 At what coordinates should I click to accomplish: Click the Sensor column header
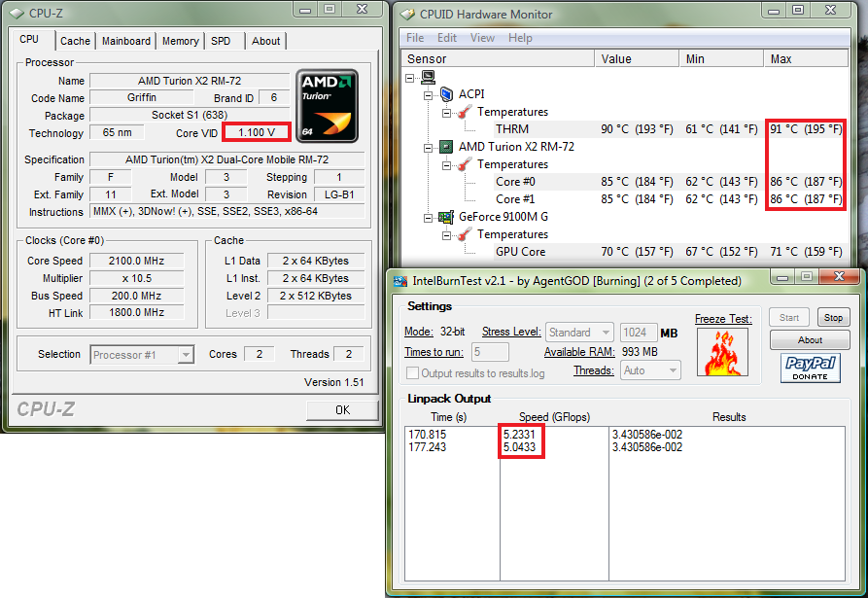click(x=498, y=58)
